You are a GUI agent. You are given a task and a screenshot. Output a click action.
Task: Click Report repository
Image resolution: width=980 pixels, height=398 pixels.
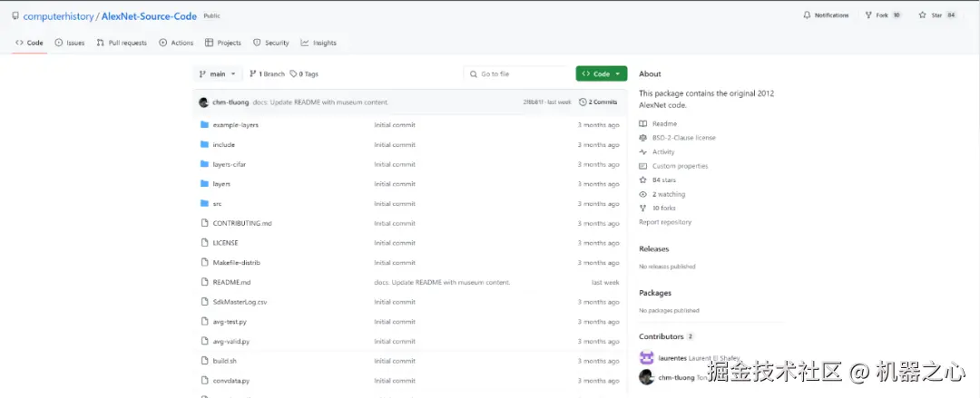coord(665,222)
